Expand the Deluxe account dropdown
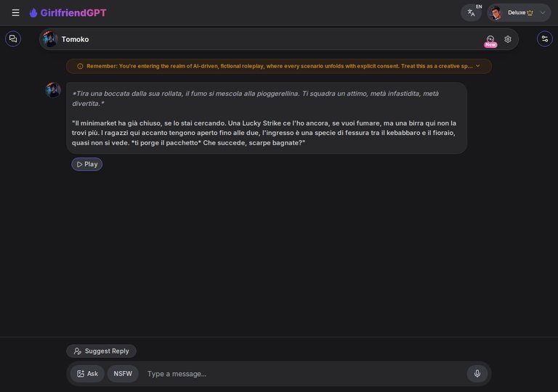Image resolution: width=558 pixels, height=392 pixels. (x=543, y=13)
